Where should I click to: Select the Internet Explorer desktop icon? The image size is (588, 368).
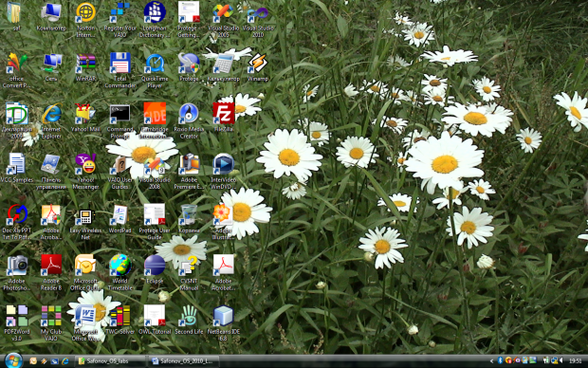pyautogui.click(x=51, y=120)
